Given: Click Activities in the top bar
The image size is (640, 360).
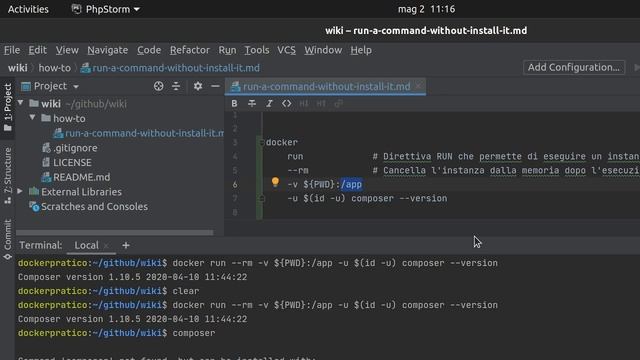Looking at the screenshot, I should (28, 9).
